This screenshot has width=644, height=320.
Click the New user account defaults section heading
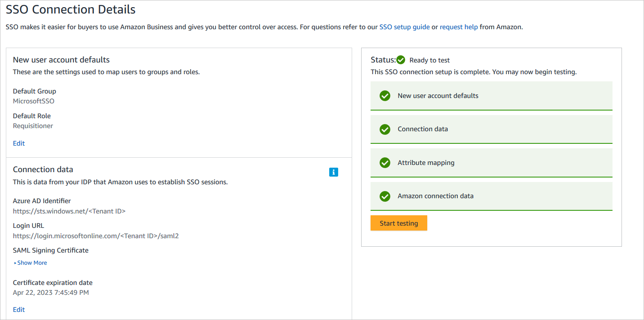click(61, 60)
